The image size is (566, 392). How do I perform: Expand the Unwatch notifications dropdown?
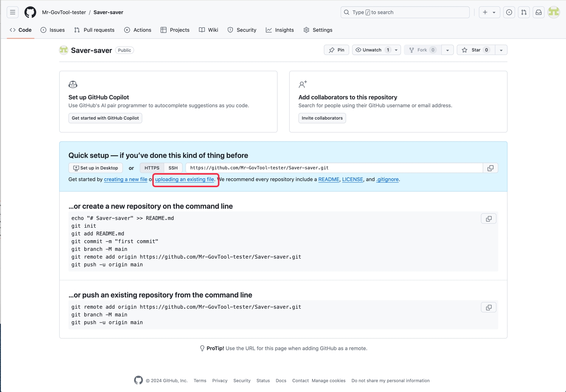[x=396, y=50]
